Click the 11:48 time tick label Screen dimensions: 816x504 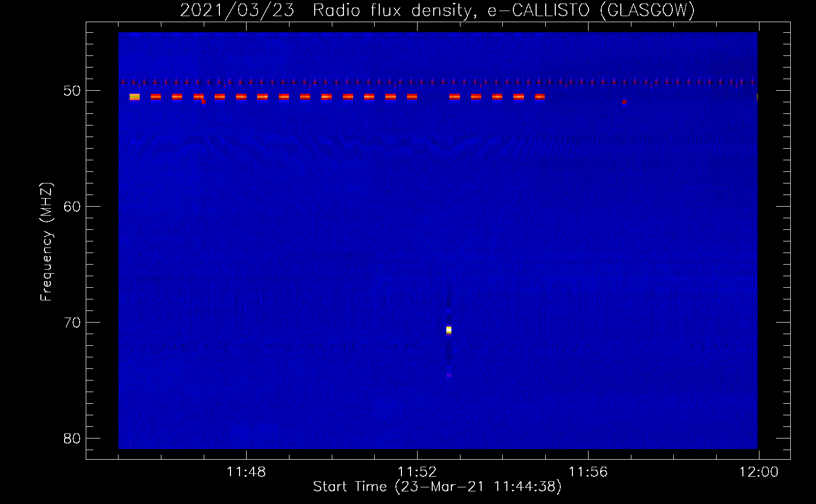click(x=246, y=472)
